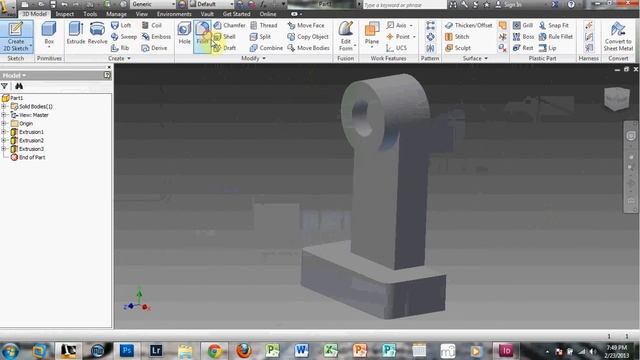Image resolution: width=640 pixels, height=360 pixels.
Task: Pick the Rest plastic feature
Action: 523,48
